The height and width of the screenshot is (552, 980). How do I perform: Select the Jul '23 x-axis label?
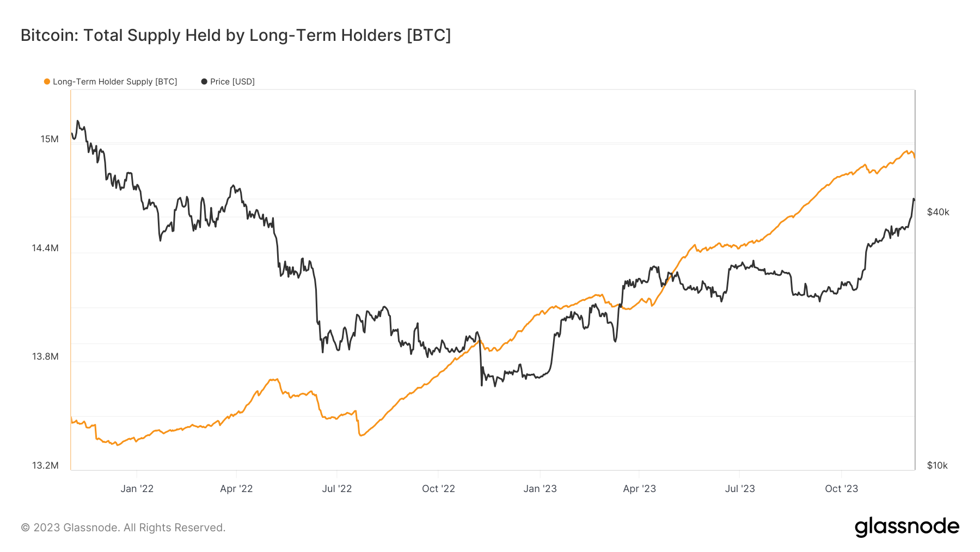point(740,489)
